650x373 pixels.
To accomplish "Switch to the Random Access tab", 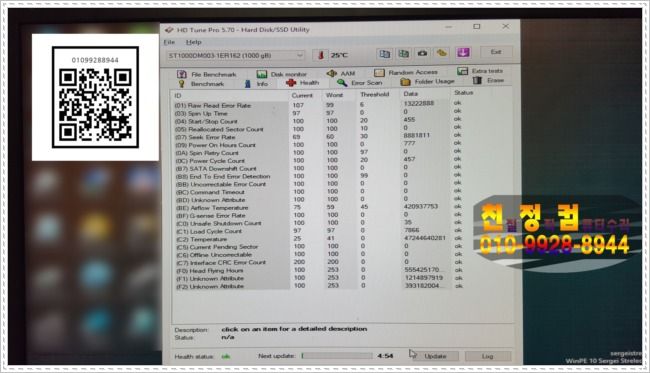I will [x=406, y=73].
